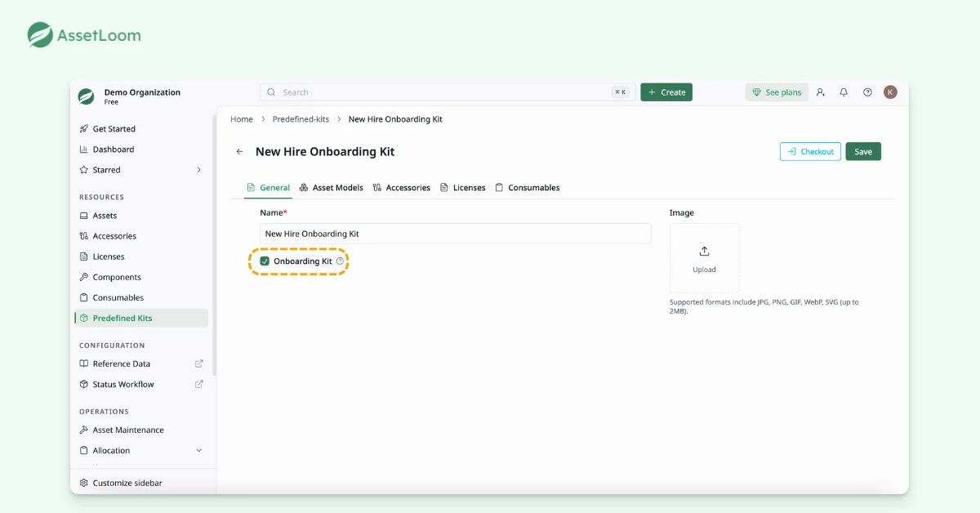Image resolution: width=980 pixels, height=513 pixels.
Task: Click the back arrow beside kit title
Action: click(x=239, y=152)
